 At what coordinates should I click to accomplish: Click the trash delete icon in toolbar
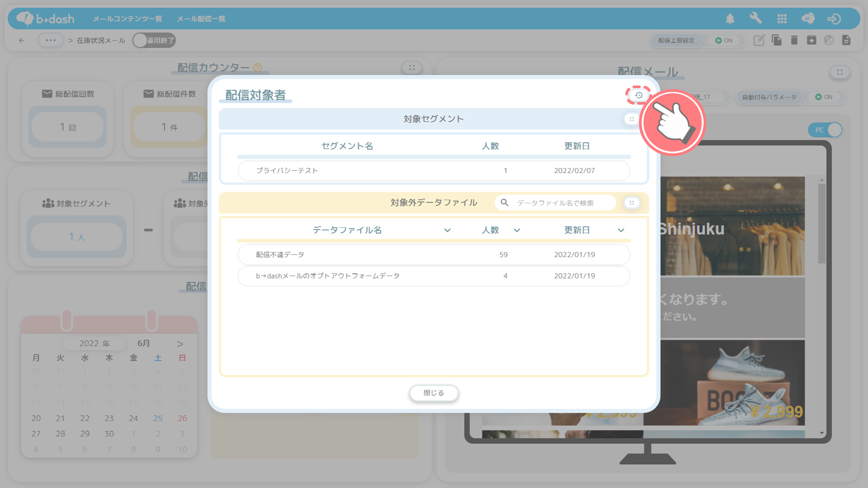pos(794,40)
